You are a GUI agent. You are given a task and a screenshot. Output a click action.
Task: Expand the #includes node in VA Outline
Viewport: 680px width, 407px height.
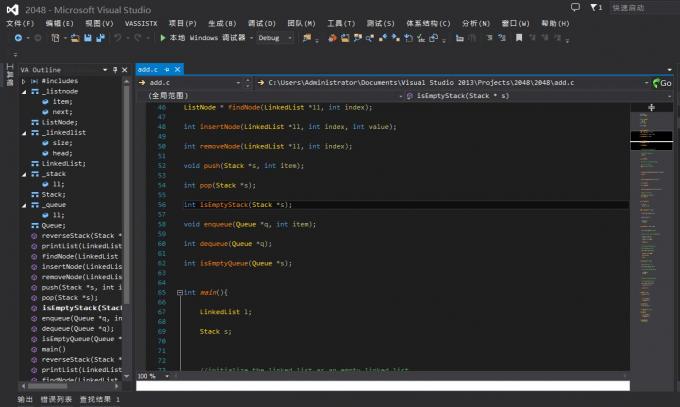(23, 81)
